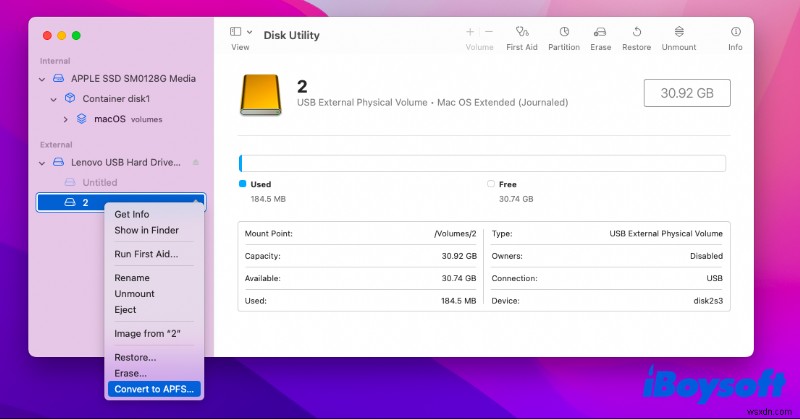
Task: Remove a volume with the minus icon
Action: pos(489,32)
